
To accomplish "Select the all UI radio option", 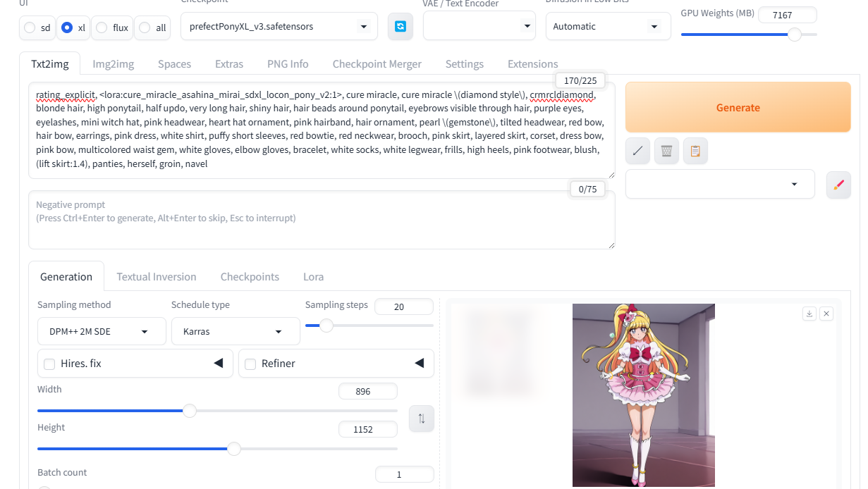I will pyautogui.click(x=153, y=27).
